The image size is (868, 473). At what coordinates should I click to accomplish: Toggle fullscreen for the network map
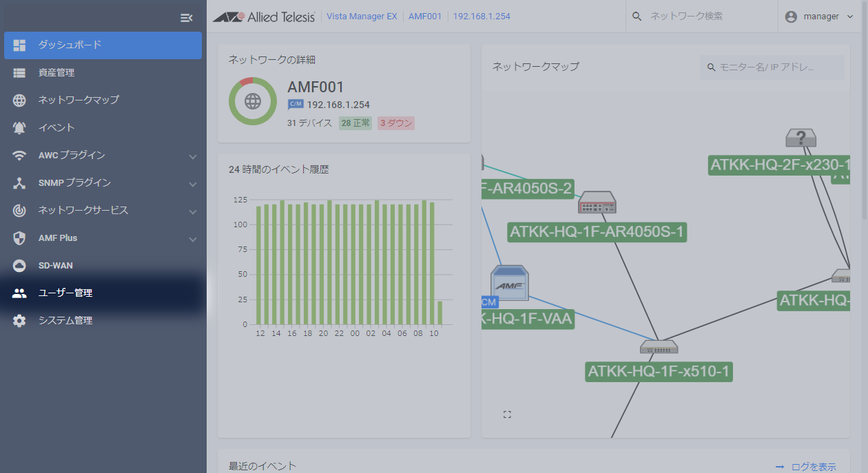[x=508, y=414]
